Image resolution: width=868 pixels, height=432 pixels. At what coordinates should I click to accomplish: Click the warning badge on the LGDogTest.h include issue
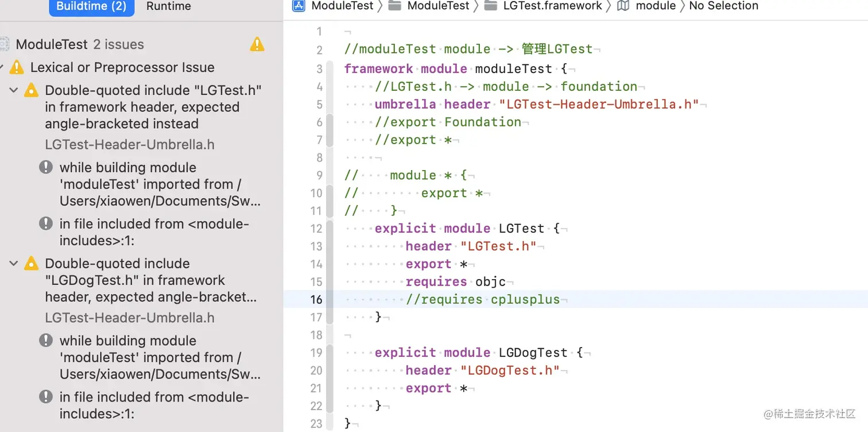(x=31, y=263)
